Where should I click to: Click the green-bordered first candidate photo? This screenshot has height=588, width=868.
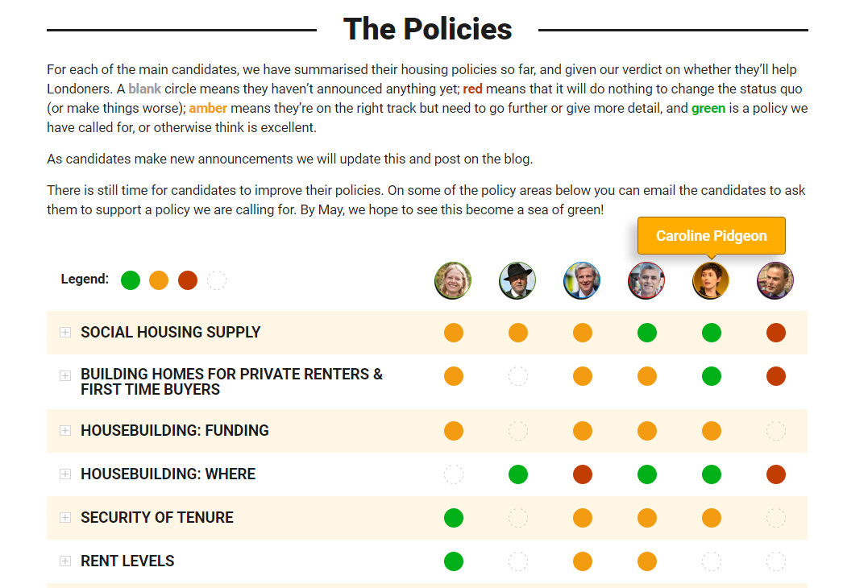click(x=453, y=280)
